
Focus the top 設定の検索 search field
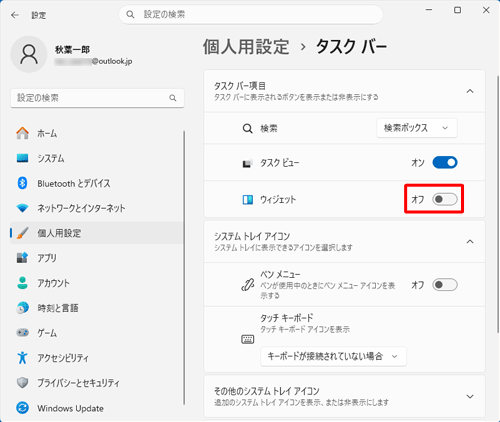(251, 15)
